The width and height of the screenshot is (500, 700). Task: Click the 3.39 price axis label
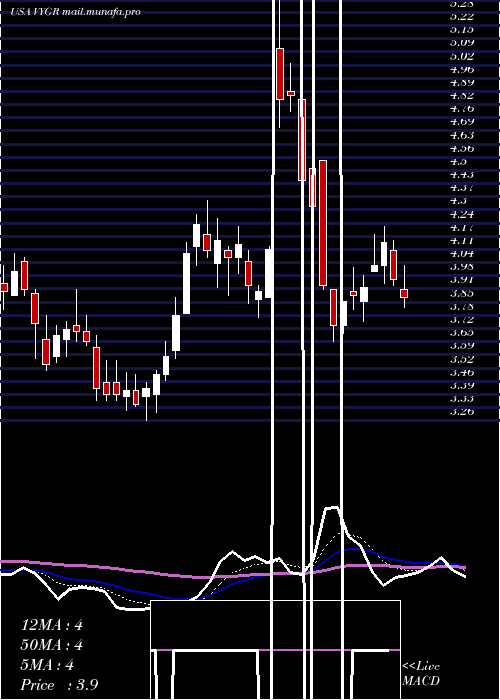point(462,386)
